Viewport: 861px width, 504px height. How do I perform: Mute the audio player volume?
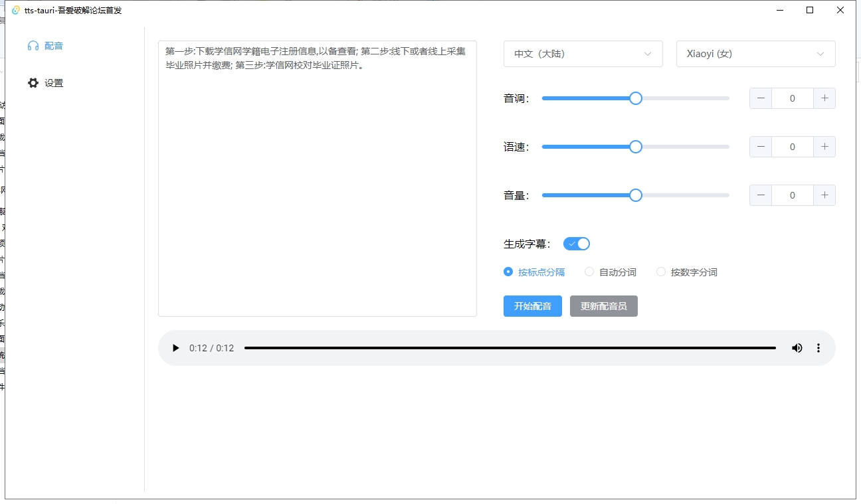point(797,347)
